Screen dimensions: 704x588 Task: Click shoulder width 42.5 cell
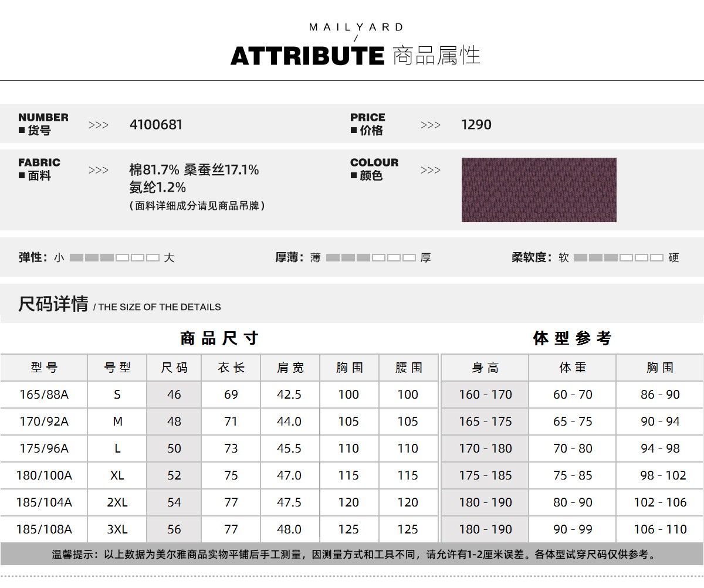(289, 395)
